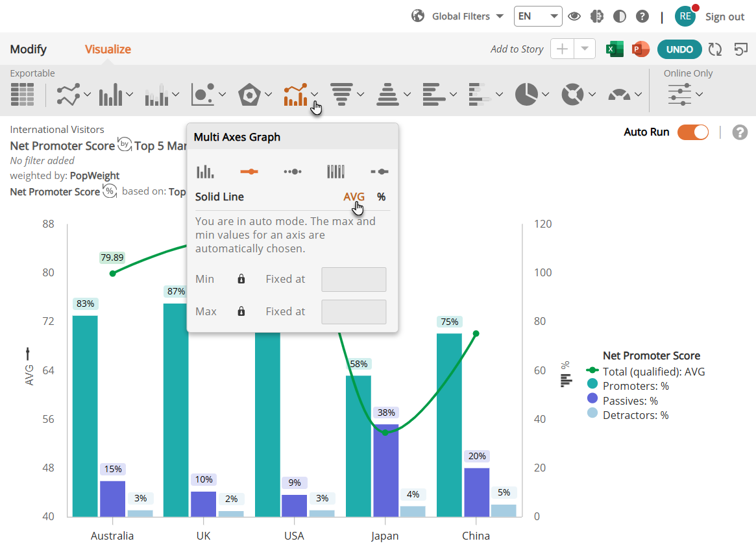Select the data table view icon
The image size is (756, 550).
point(22,94)
